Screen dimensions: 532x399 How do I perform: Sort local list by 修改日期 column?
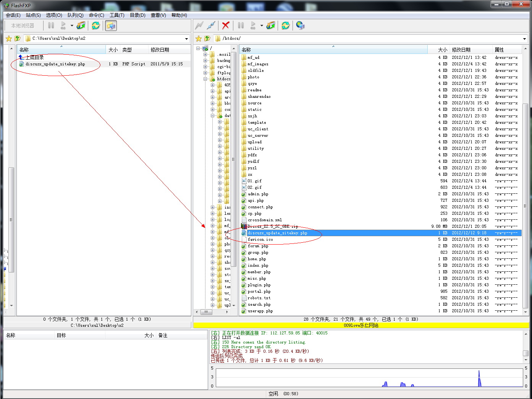point(169,50)
